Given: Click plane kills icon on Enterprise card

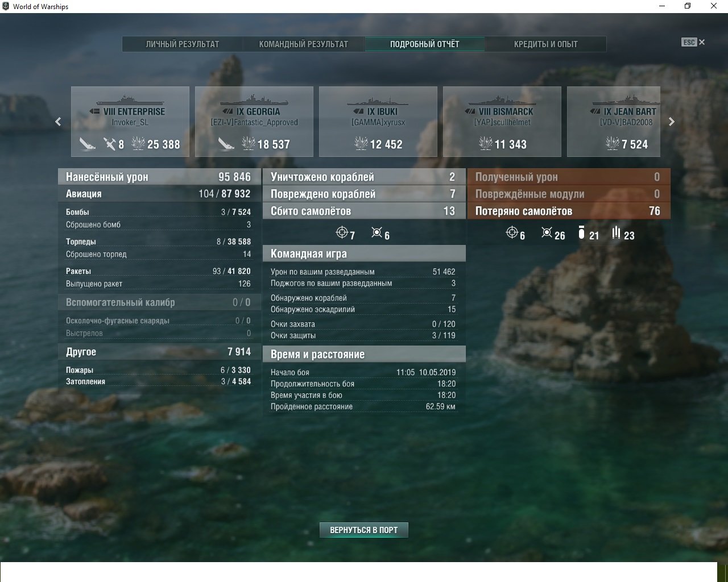Looking at the screenshot, I should pyautogui.click(x=110, y=144).
